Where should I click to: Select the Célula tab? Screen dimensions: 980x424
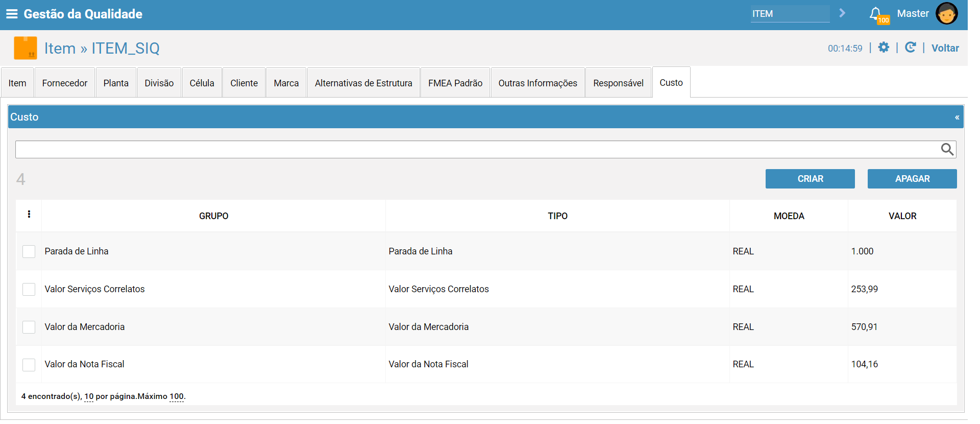(x=202, y=83)
